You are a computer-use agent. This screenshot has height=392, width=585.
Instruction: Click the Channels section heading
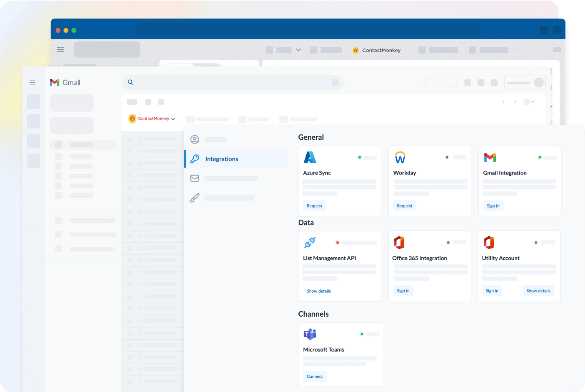click(x=313, y=314)
